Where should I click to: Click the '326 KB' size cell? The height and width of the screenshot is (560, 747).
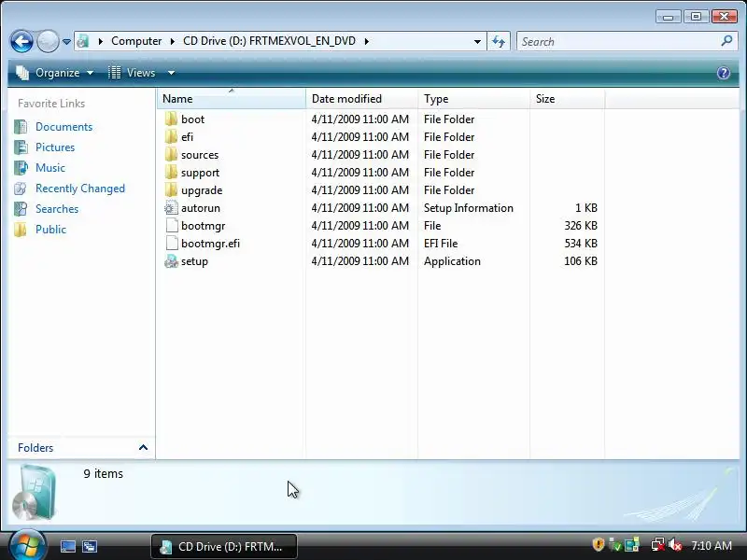[580, 226]
